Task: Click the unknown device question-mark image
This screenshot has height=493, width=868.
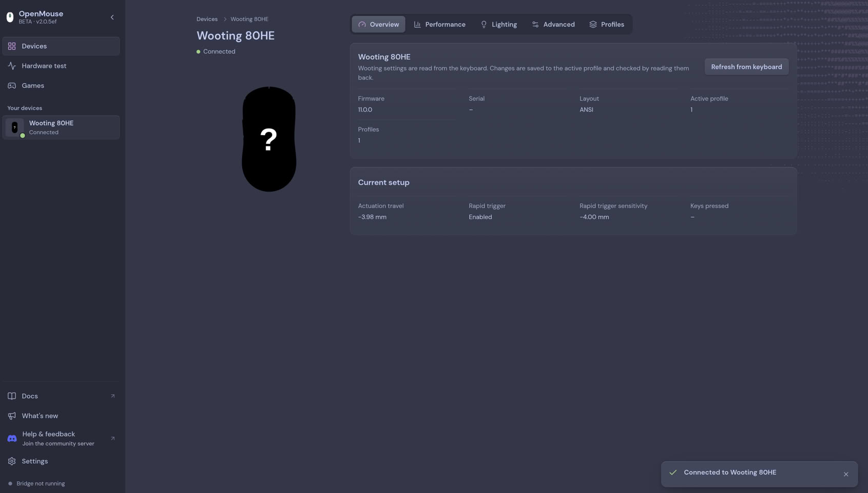Action: (269, 139)
